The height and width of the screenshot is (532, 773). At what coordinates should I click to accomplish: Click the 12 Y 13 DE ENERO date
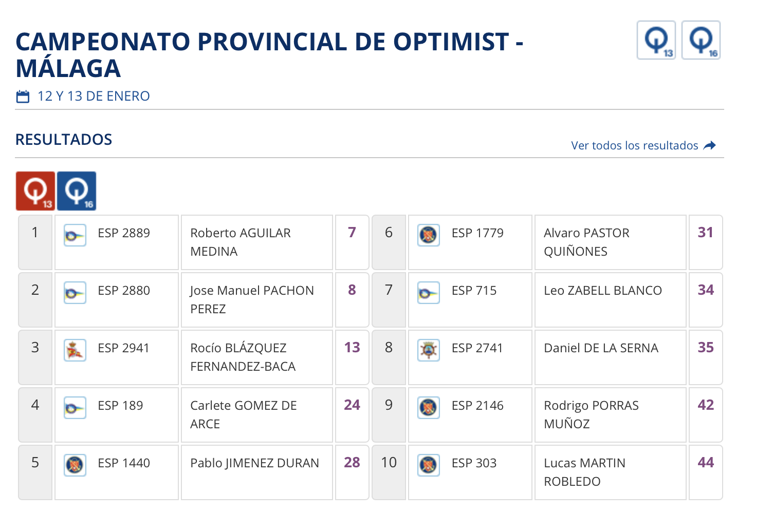coord(94,97)
